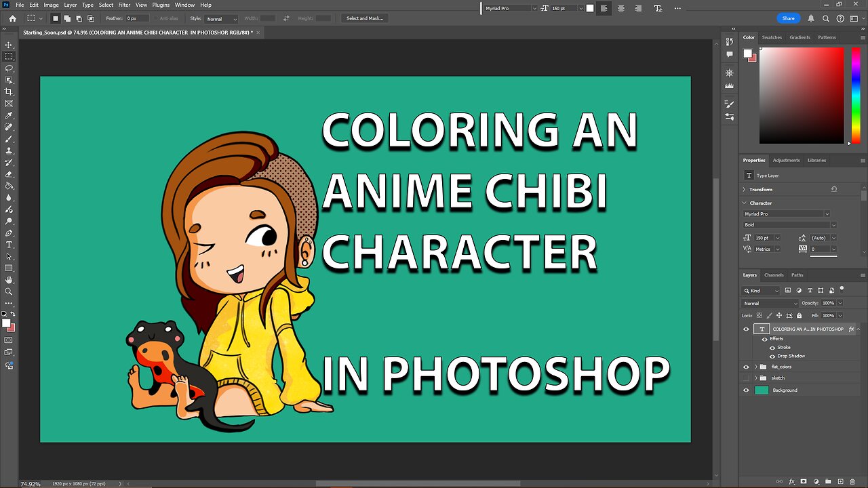Screen dimensions: 868x488
Task: Click Intersect with selection mode icon
Action: pyautogui.click(x=90, y=18)
